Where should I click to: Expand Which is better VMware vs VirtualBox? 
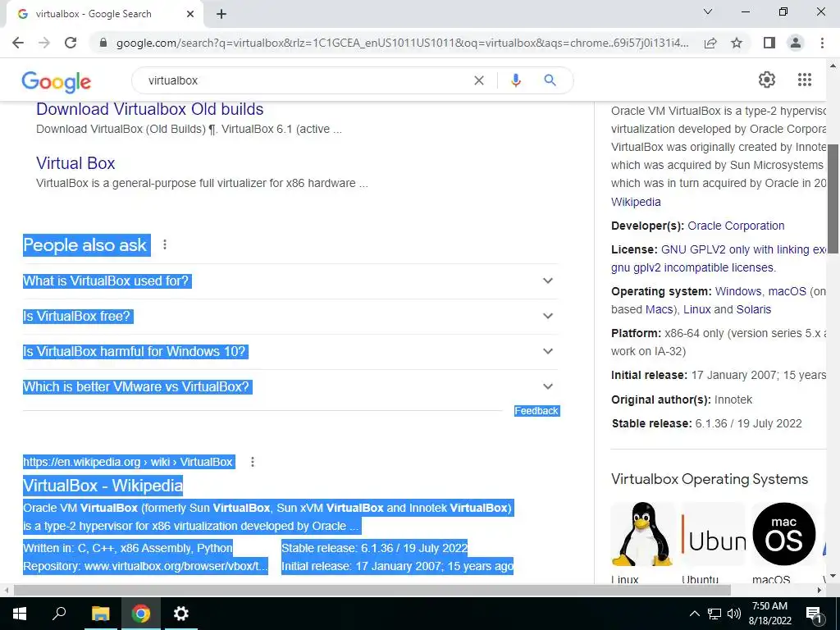290,387
